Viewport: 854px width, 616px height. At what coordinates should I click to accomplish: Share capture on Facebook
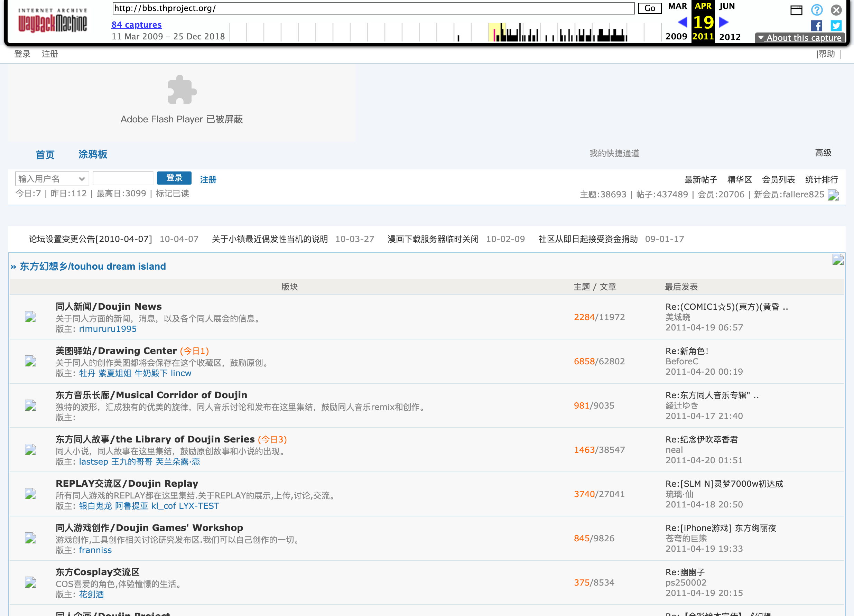click(816, 26)
